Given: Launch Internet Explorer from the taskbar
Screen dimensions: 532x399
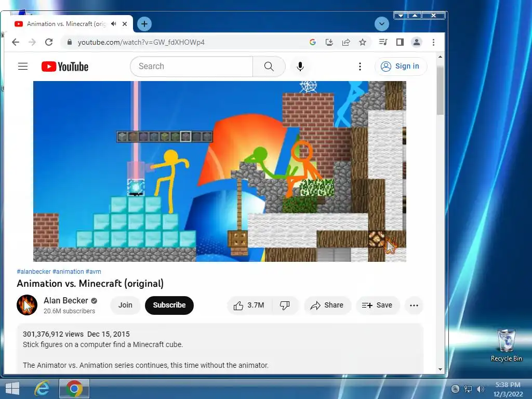Looking at the screenshot, I should point(42,389).
